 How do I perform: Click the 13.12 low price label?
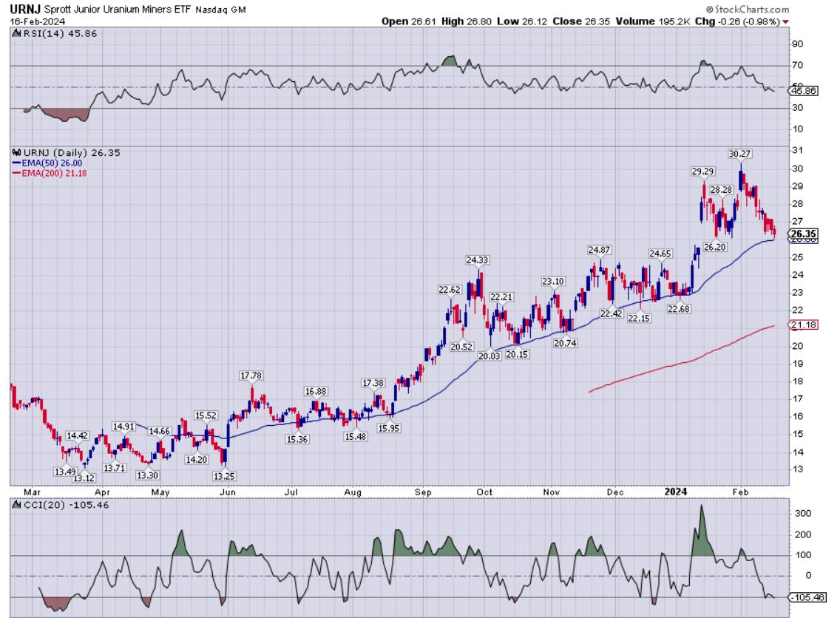[x=84, y=478]
